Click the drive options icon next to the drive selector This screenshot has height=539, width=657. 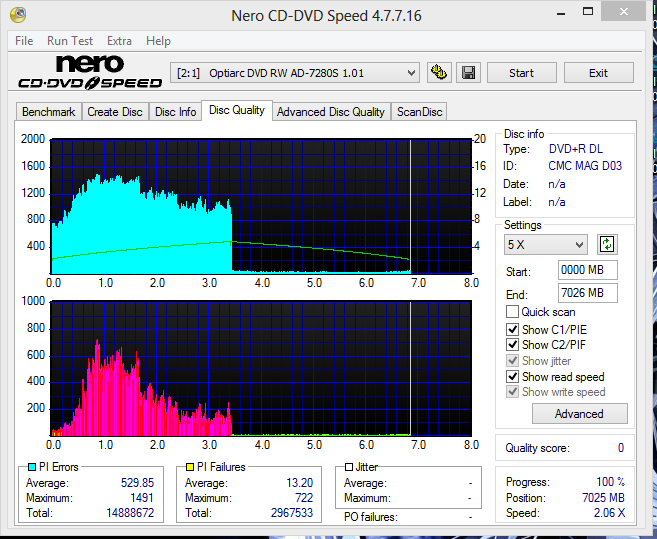439,73
